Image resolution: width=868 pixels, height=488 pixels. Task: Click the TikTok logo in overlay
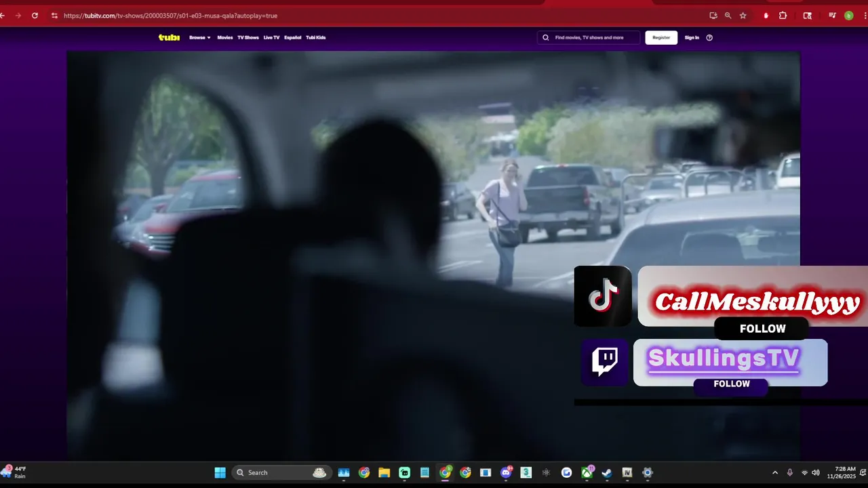pyautogui.click(x=602, y=296)
